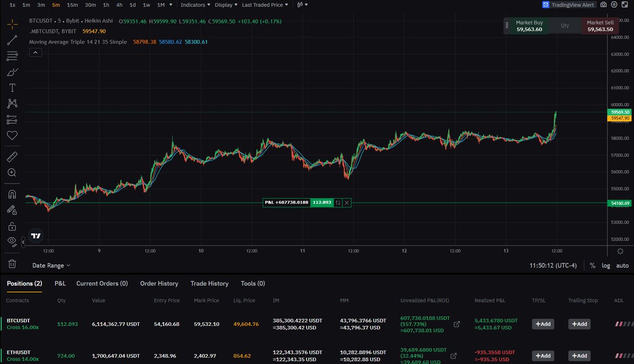Image resolution: width=634 pixels, height=364 pixels.
Task: Switch to the Current Orders (0) tab
Action: (x=102, y=284)
